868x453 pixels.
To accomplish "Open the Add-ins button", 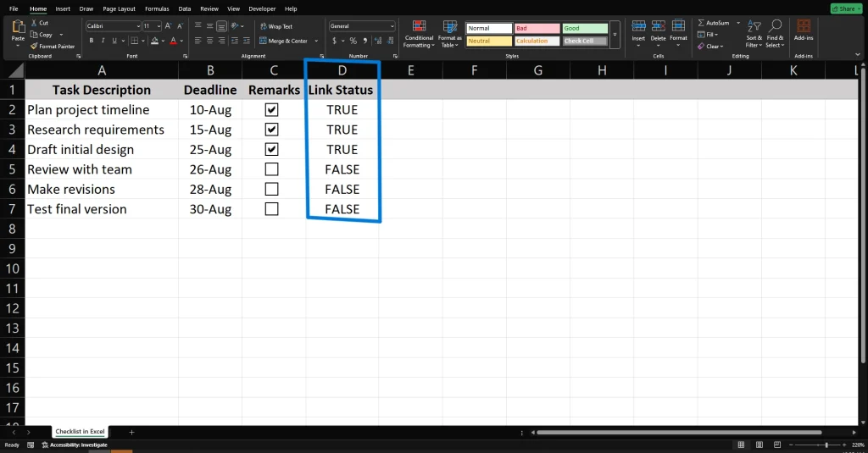I will 804,30.
